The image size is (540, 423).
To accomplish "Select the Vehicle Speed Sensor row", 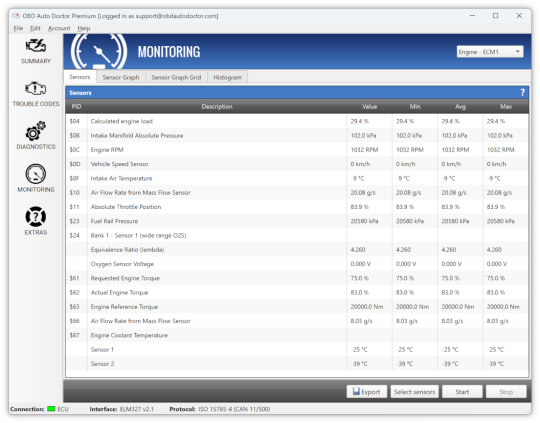I will [x=297, y=164].
